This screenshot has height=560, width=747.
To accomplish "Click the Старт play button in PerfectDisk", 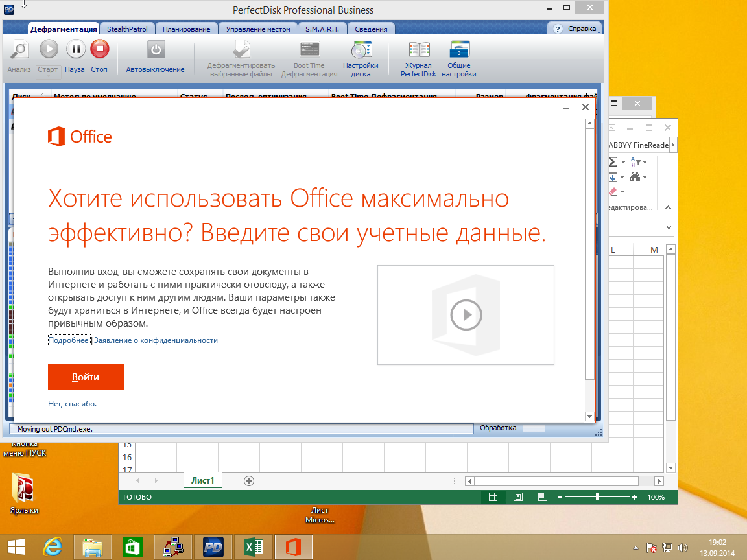I will click(49, 49).
